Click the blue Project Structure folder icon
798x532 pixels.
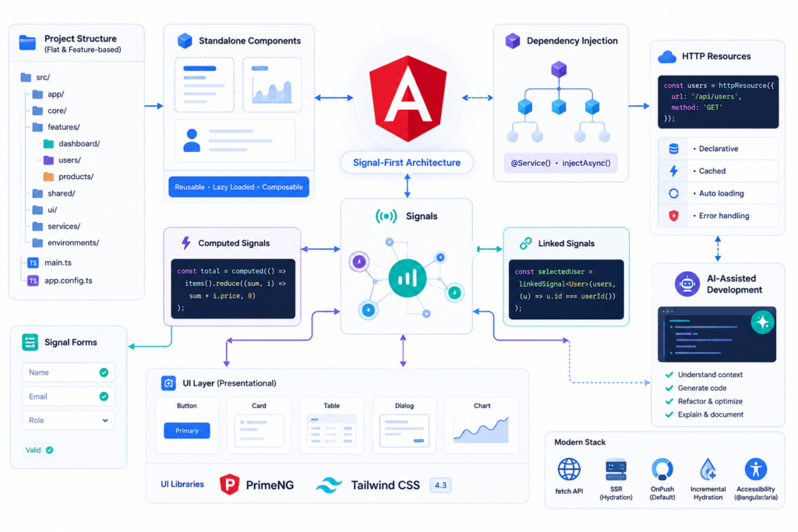(x=27, y=43)
